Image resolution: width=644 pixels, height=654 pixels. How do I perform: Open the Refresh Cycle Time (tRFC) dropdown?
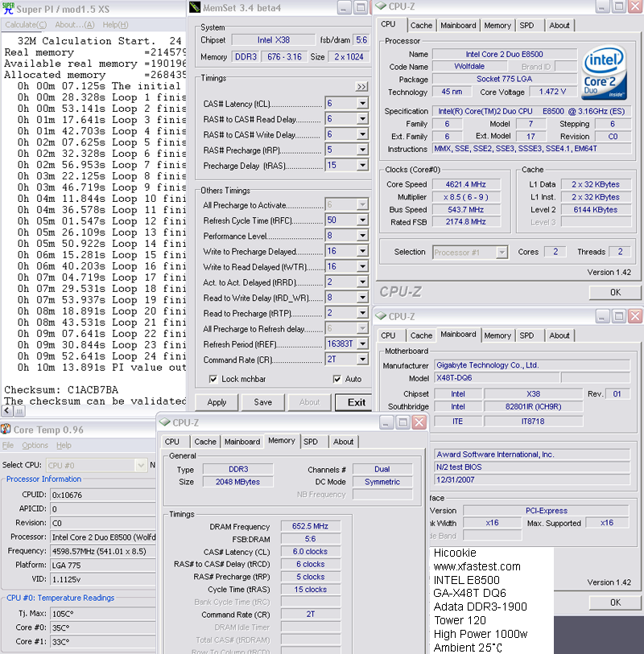click(362, 220)
